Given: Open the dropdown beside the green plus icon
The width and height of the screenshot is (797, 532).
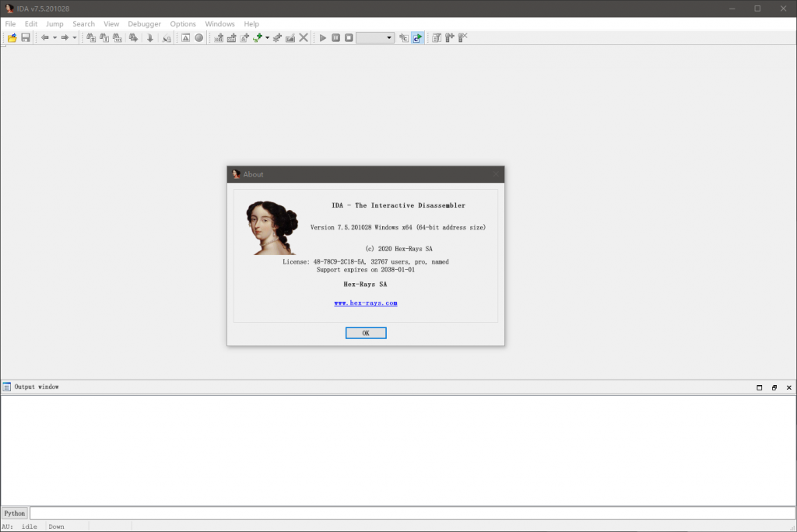Looking at the screenshot, I should click(268, 37).
